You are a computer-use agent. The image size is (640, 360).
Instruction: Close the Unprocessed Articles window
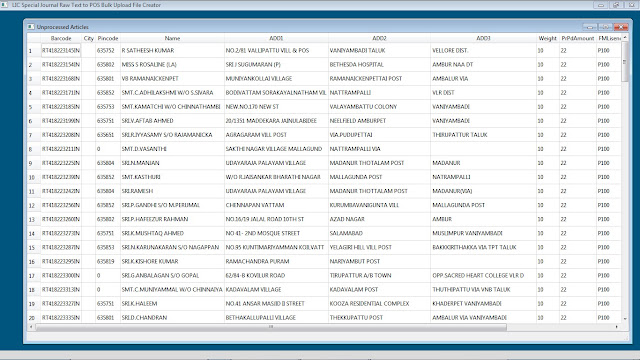tap(621, 27)
